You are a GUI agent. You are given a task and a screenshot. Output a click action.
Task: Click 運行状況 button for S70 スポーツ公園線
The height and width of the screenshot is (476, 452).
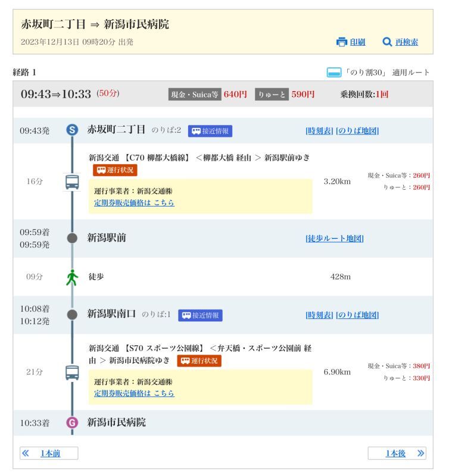click(199, 361)
